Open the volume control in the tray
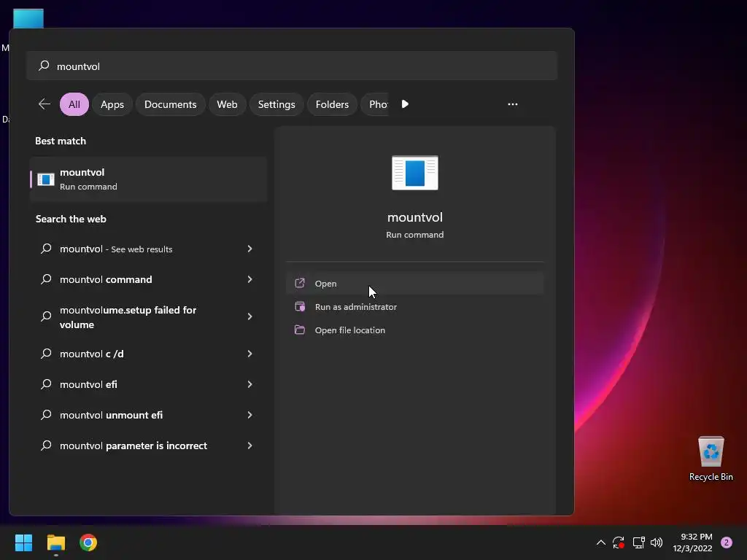The width and height of the screenshot is (747, 560). (657, 542)
